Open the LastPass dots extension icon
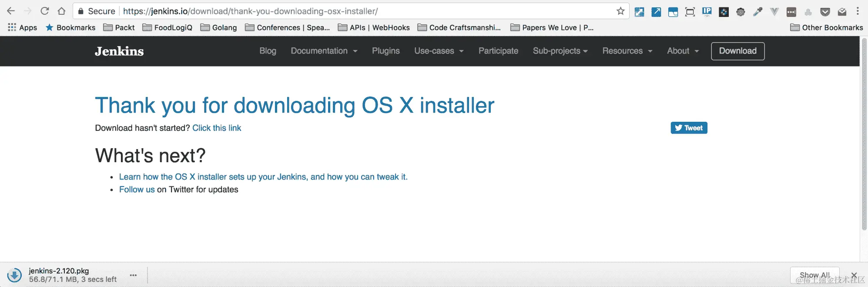Image resolution: width=868 pixels, height=287 pixels. (791, 12)
